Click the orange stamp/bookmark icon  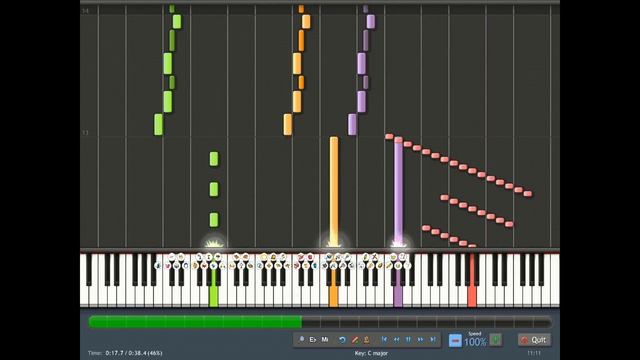point(367,340)
